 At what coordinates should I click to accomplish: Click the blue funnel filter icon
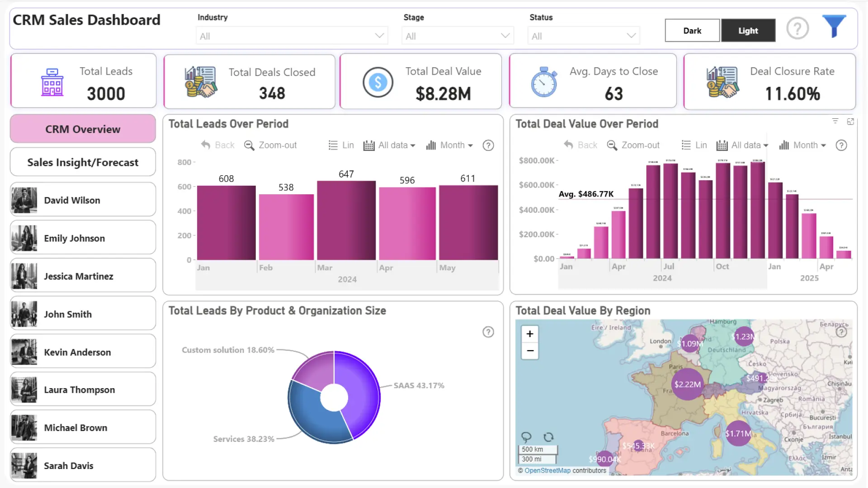pyautogui.click(x=834, y=26)
